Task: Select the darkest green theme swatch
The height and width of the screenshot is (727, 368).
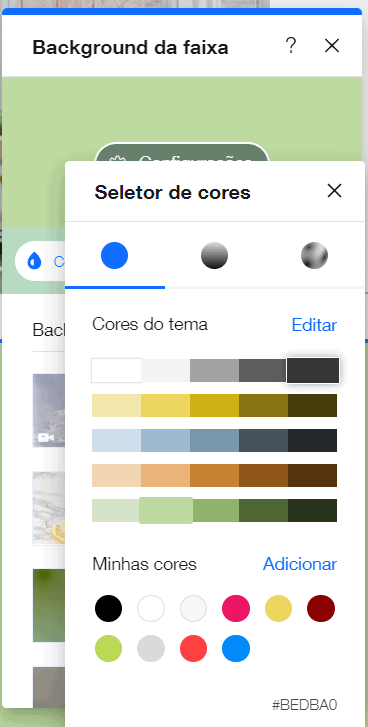Action: point(312,510)
